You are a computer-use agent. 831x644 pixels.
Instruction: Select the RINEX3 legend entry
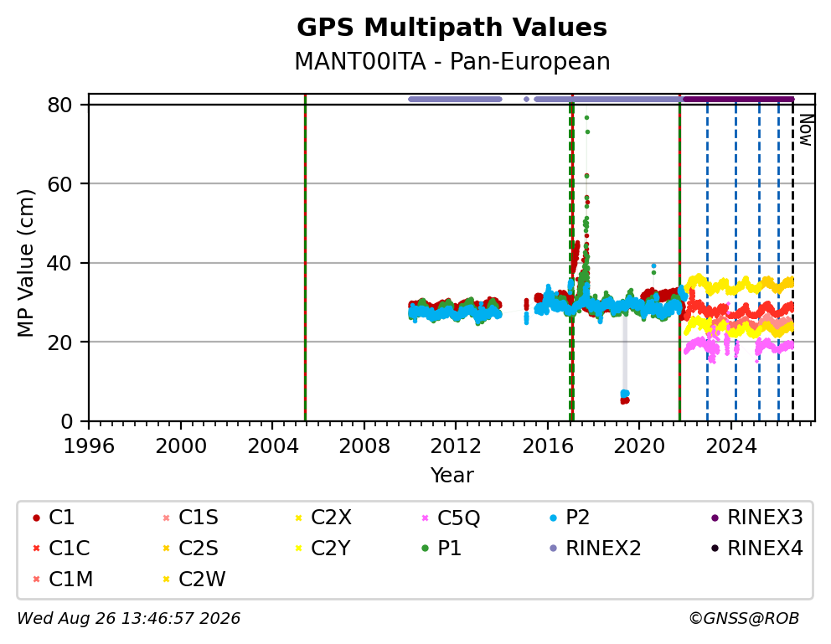(x=756, y=518)
